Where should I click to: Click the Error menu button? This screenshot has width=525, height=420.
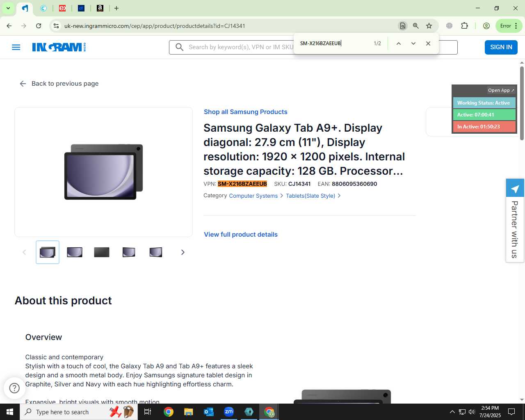509,26
